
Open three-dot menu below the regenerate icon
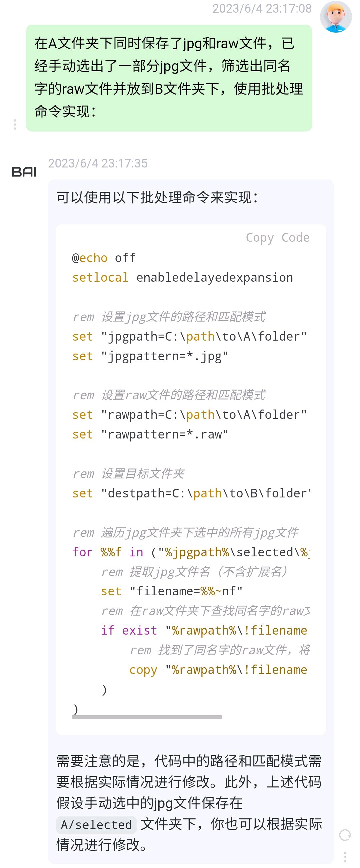(x=345, y=856)
